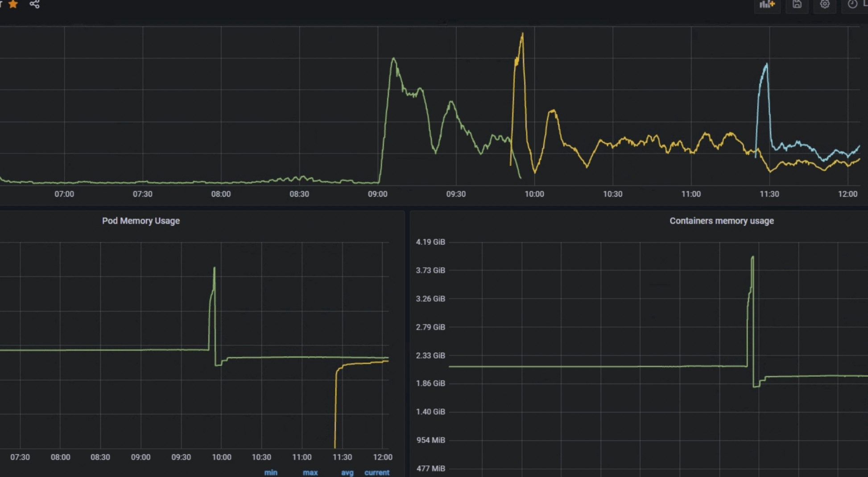Click 11:30 label in Pod Memory Usage
Screen dimensions: 868x477
click(x=342, y=457)
